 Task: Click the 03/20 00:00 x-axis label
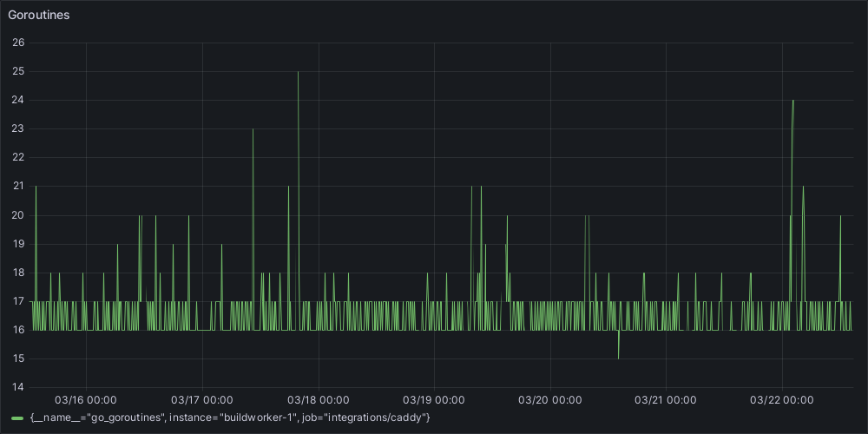tap(550, 400)
